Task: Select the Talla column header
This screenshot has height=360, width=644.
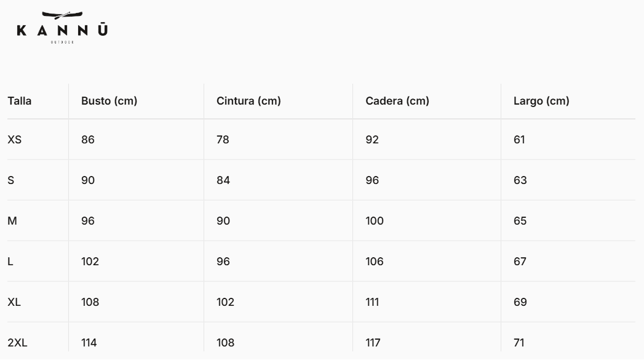Action: [20, 101]
